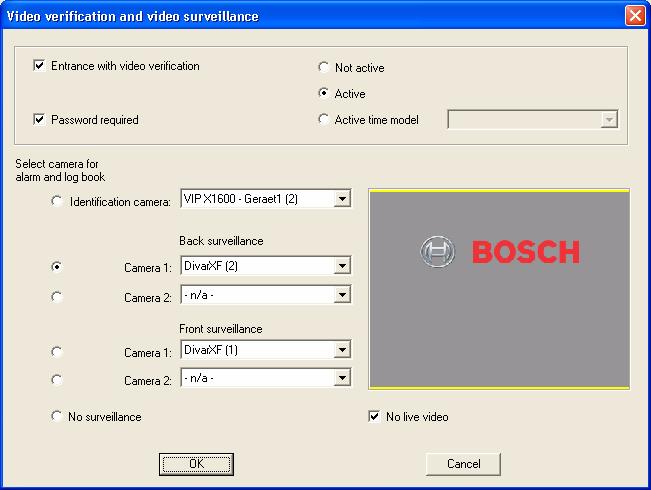Uncheck Entrance with video verification checkbox
651x490 pixels.
(x=39, y=66)
